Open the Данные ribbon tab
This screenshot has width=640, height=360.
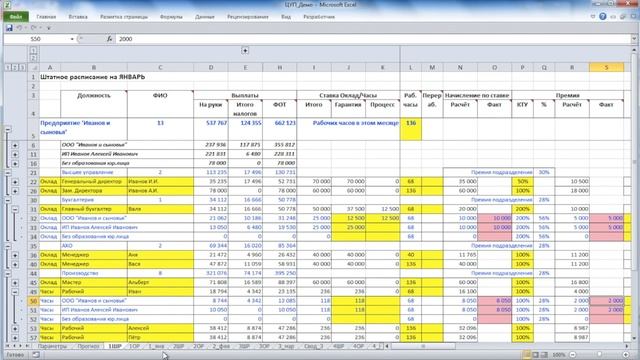point(204,17)
